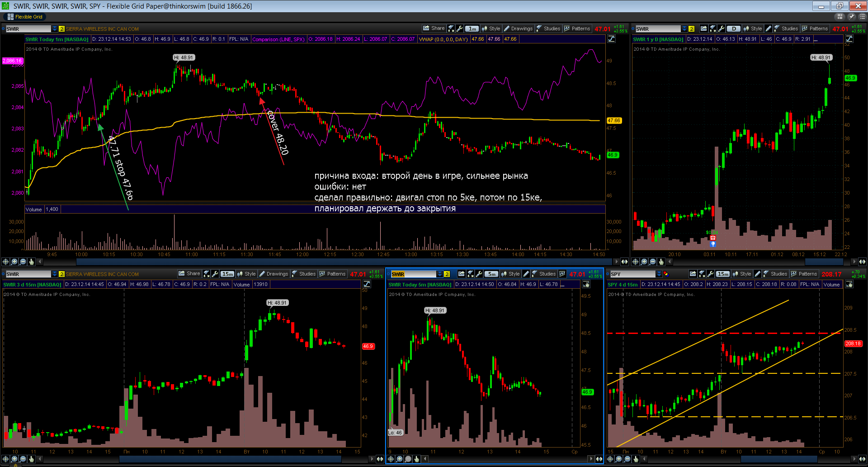Expand symbol dropdown on SWIR 15m chart

55,274
